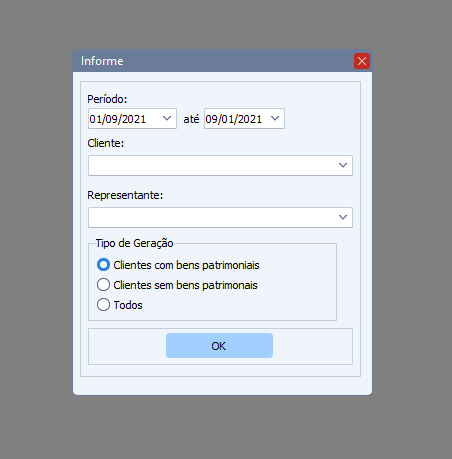The width and height of the screenshot is (452, 459).
Task: Click inside the Cliente text field
Action: 212,165
